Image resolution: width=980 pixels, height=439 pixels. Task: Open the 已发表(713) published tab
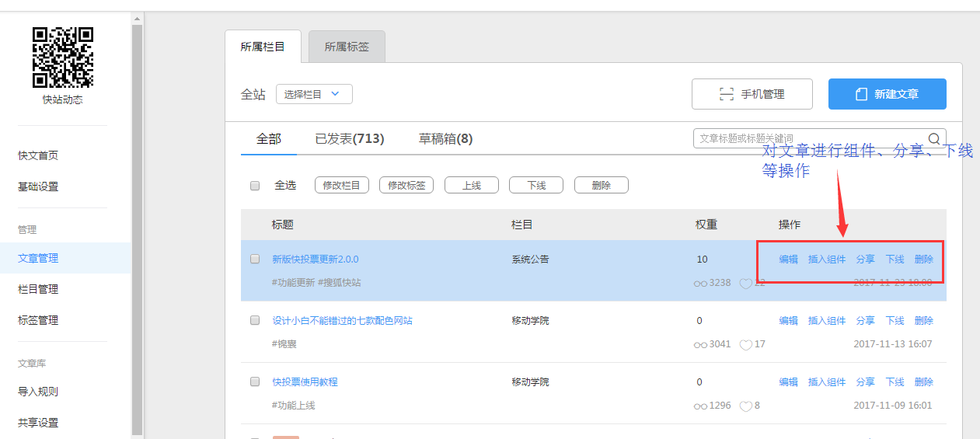tap(349, 139)
